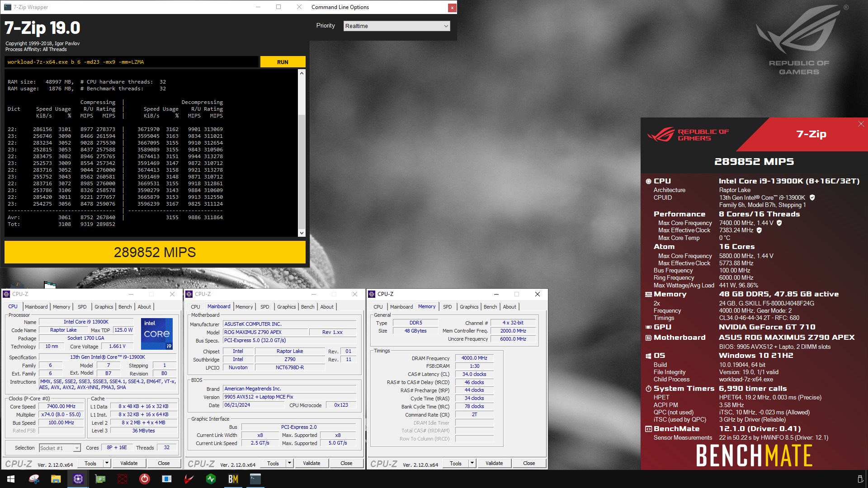Screen dimensions: 868x488
Task: Click the shield next to 7400.00 MHz, 1.44 V
Action: [x=779, y=223]
